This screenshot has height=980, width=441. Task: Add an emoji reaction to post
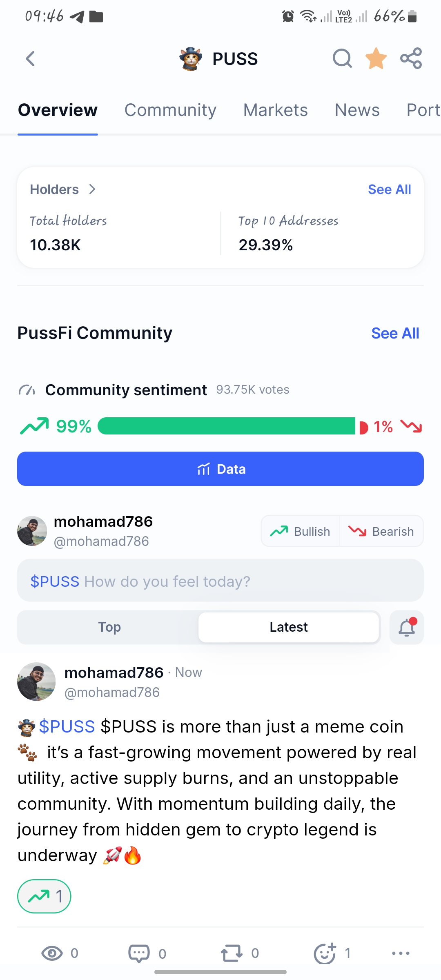[325, 953]
